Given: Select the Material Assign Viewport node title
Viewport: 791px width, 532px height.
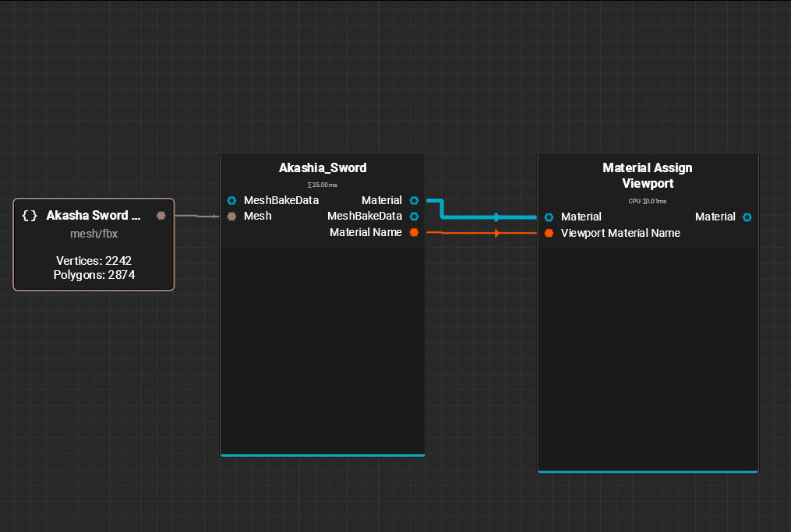Looking at the screenshot, I should click(647, 175).
